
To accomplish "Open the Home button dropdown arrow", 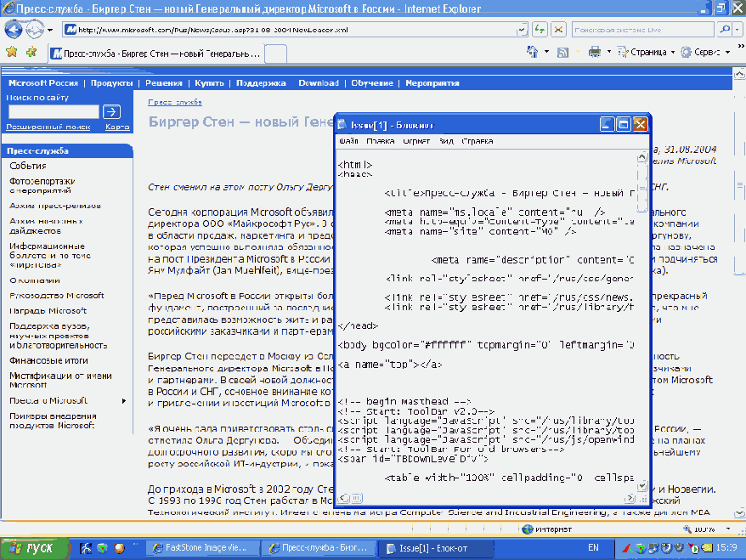I will (546, 52).
